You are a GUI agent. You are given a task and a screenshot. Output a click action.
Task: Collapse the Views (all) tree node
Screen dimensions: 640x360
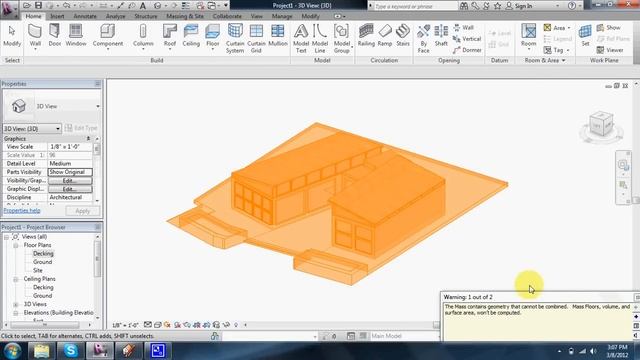point(7,237)
